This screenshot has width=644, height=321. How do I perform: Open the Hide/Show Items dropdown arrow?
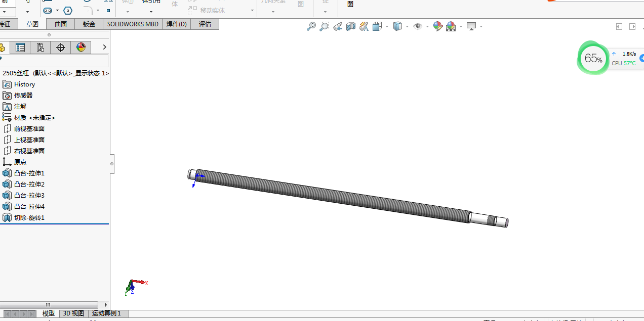click(427, 26)
